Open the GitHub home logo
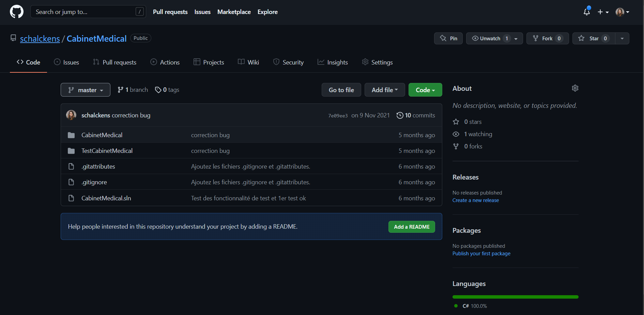The width and height of the screenshot is (644, 315). click(x=17, y=12)
